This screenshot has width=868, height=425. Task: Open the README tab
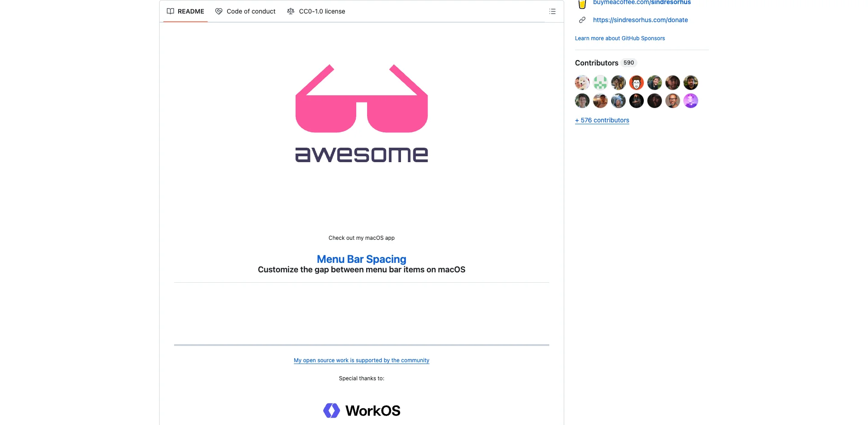coord(185,11)
